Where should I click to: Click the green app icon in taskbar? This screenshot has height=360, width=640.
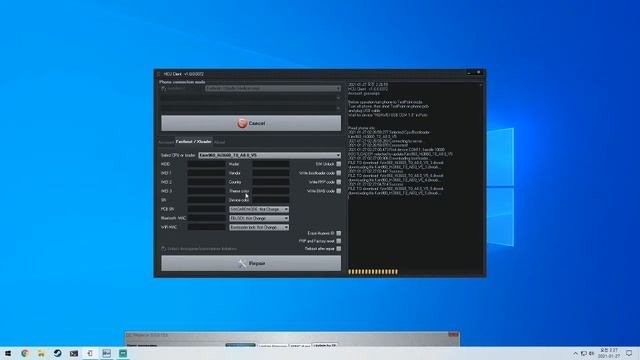click(123, 353)
